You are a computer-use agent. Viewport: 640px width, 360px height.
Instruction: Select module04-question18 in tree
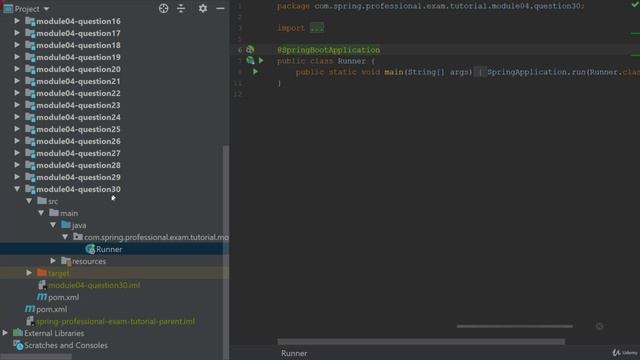(78, 45)
